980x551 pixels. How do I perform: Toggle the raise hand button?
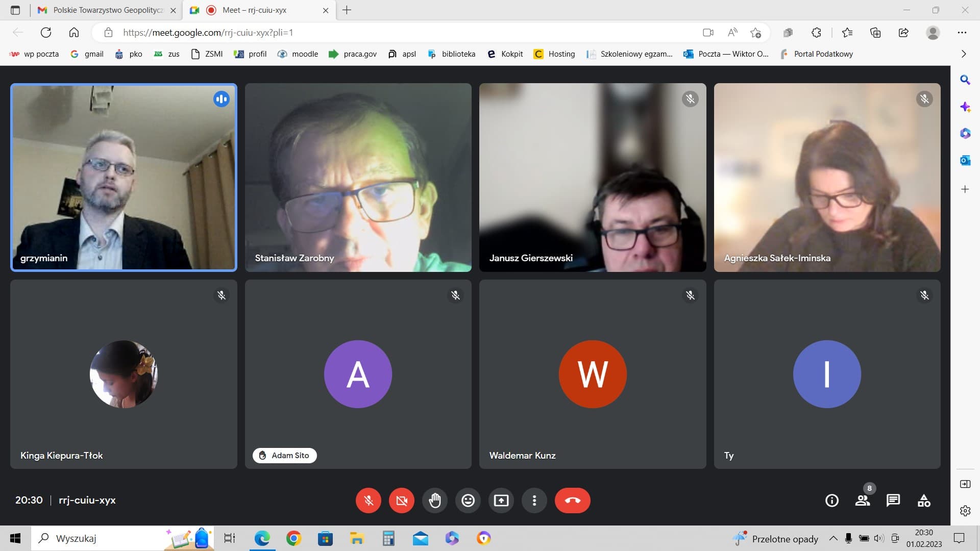click(435, 500)
